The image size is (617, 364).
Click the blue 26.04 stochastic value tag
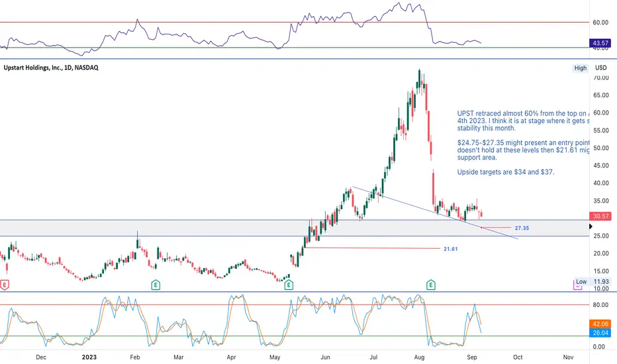(x=600, y=333)
